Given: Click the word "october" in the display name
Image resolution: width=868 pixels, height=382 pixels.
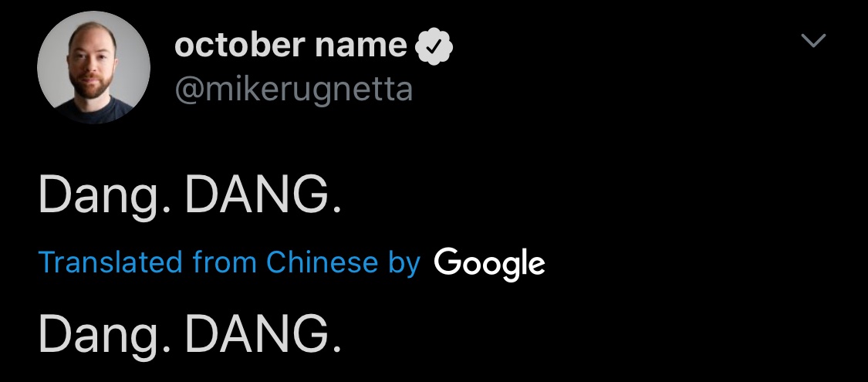Looking at the screenshot, I should click(x=240, y=46).
